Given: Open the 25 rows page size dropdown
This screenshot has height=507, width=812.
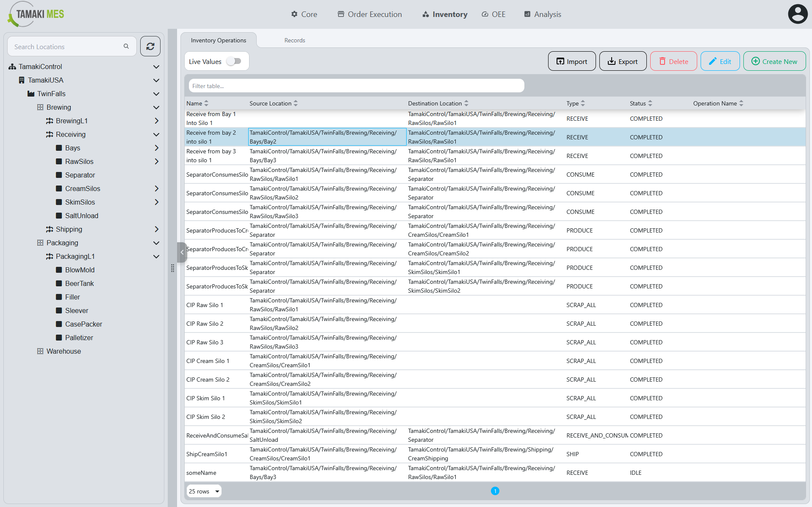Looking at the screenshot, I should click(x=204, y=491).
